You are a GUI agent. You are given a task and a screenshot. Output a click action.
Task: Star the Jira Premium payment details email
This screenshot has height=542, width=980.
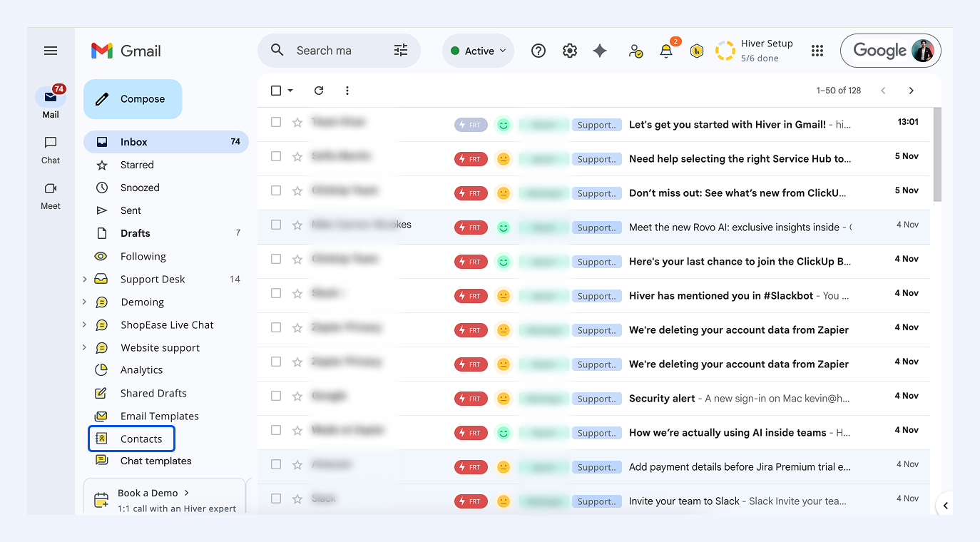click(297, 464)
